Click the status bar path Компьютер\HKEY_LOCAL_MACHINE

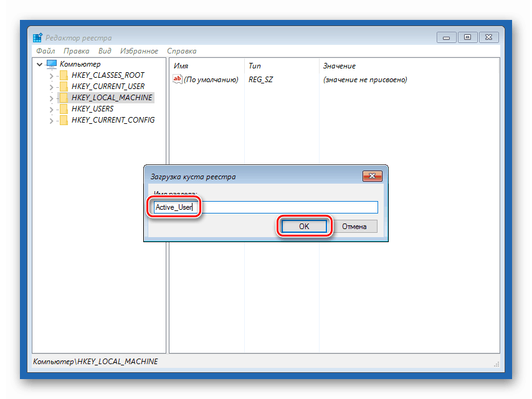click(x=95, y=362)
